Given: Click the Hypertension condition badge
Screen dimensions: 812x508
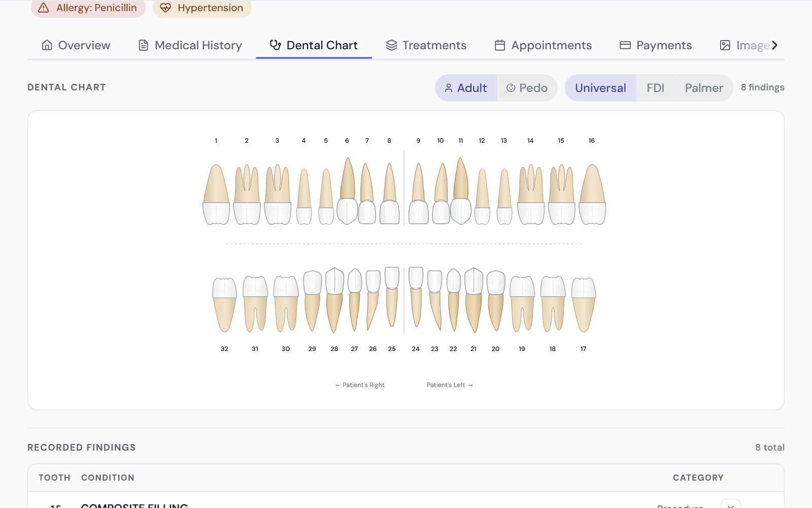Looking at the screenshot, I should [x=202, y=8].
